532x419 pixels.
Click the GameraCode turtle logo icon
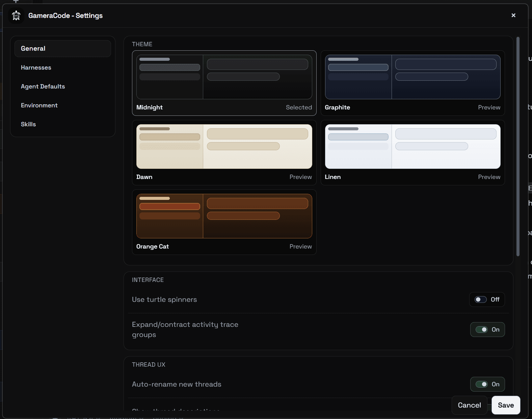(16, 16)
